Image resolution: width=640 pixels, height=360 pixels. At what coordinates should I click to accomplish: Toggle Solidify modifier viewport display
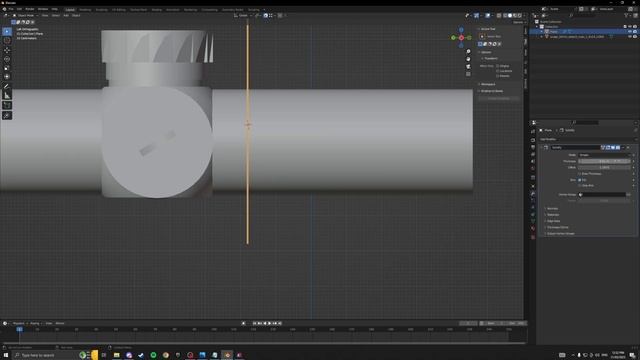point(613,147)
